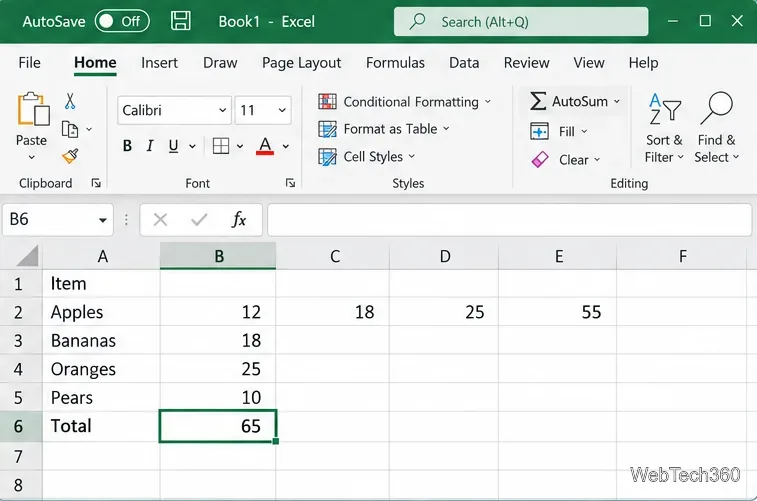Click the Cut scissors icon
The height and width of the screenshot is (501, 757).
[70, 101]
